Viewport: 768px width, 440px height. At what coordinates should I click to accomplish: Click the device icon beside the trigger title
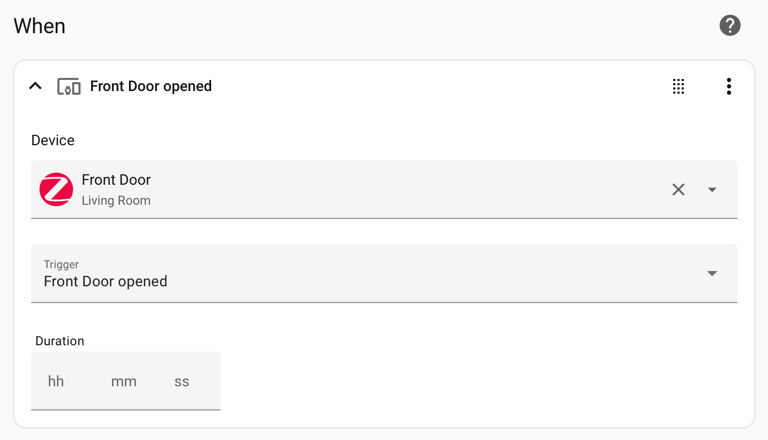(x=68, y=86)
